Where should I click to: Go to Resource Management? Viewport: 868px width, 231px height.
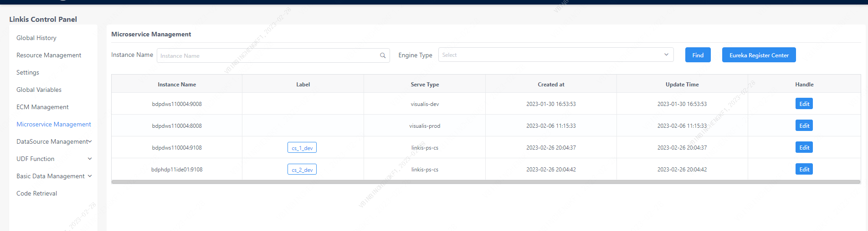coord(49,55)
